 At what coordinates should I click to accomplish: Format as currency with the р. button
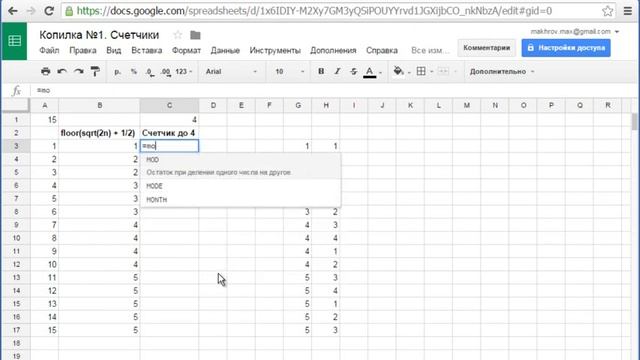(118, 71)
